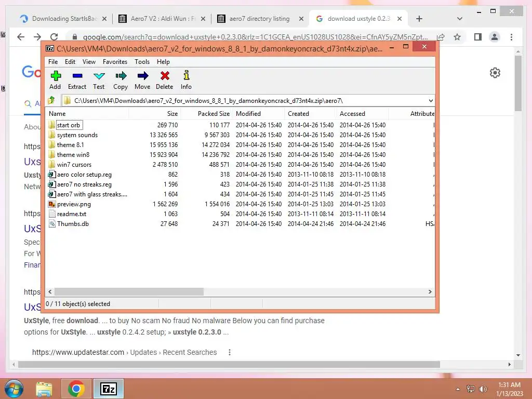Image resolution: width=532 pixels, height=399 pixels.
Task: Sort files by Name column header
Action: click(x=87, y=114)
